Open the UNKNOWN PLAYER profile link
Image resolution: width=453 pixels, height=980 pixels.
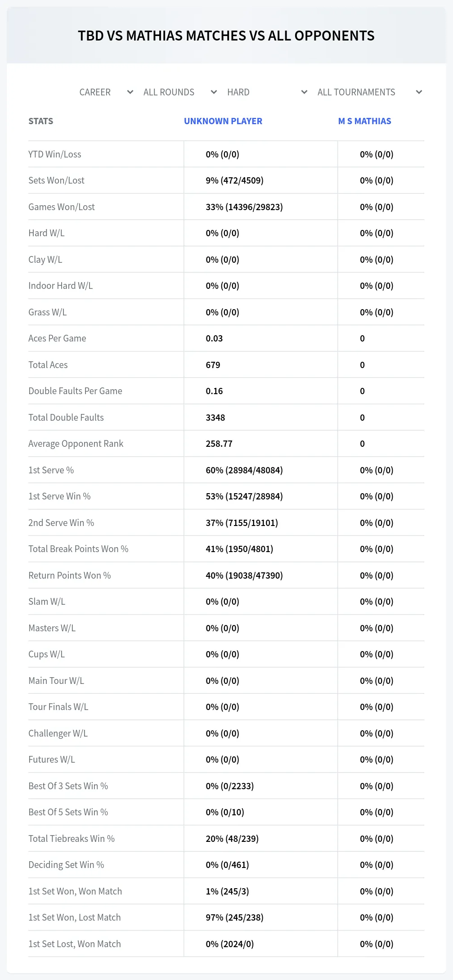pyautogui.click(x=223, y=121)
